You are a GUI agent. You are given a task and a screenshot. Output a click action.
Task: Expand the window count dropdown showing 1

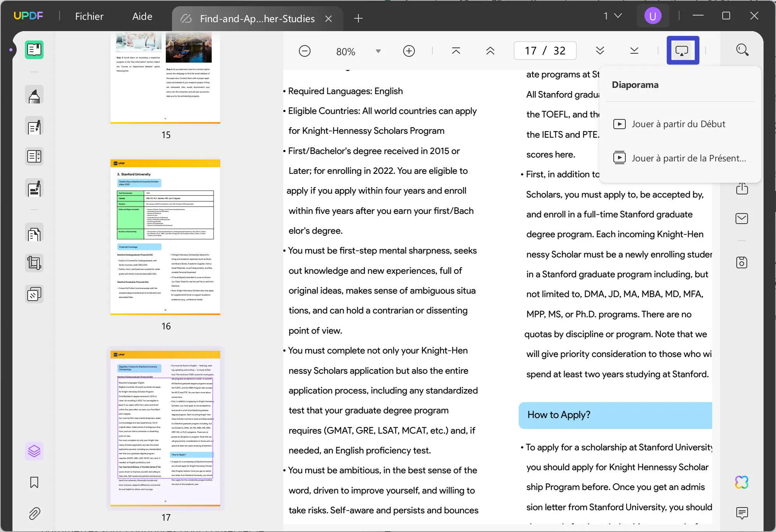pyautogui.click(x=613, y=16)
